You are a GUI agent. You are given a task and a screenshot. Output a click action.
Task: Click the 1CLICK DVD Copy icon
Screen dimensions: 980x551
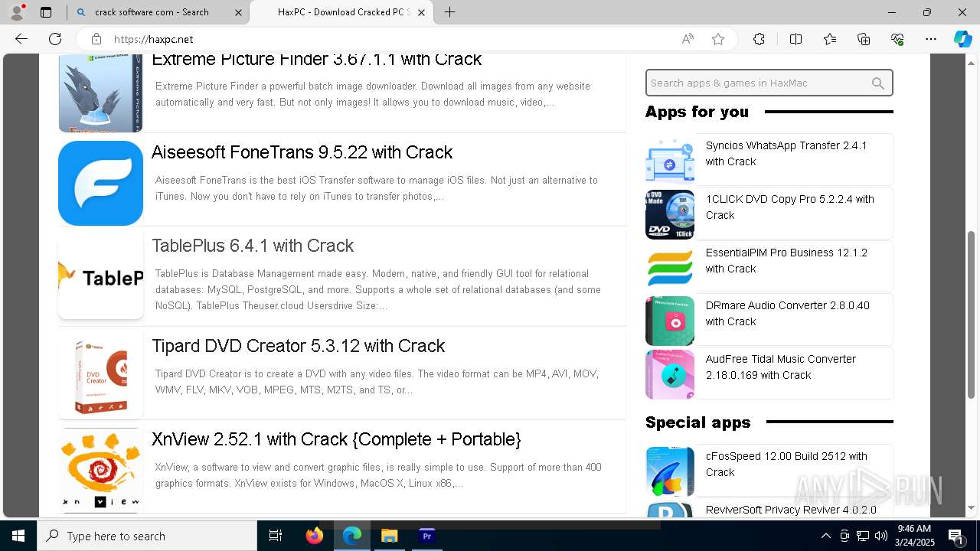(670, 214)
